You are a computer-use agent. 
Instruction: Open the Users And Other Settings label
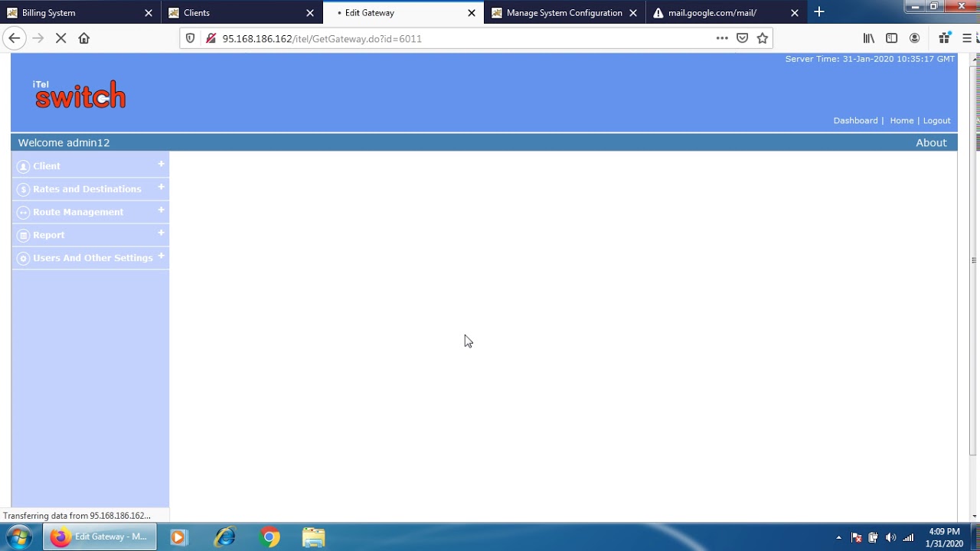point(93,258)
